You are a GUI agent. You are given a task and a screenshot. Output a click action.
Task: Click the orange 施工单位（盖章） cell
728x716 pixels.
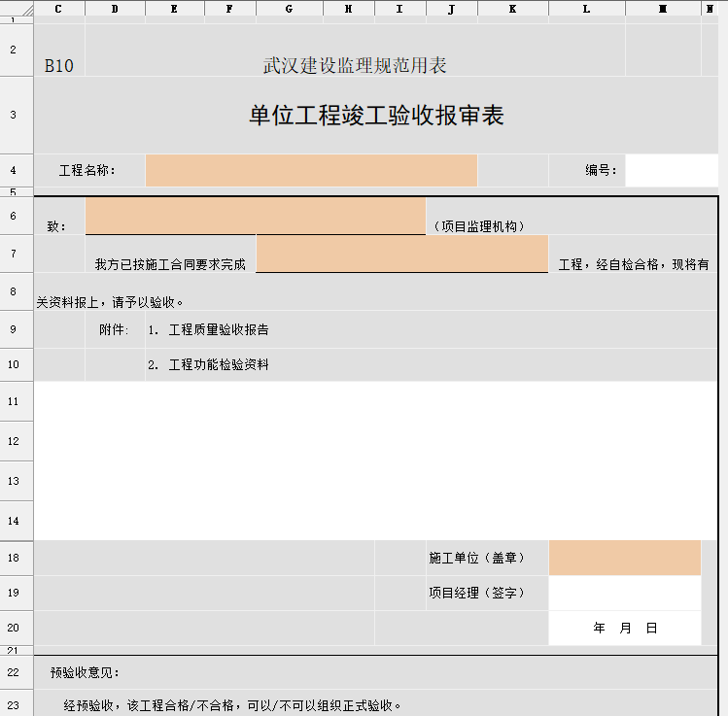coord(624,558)
